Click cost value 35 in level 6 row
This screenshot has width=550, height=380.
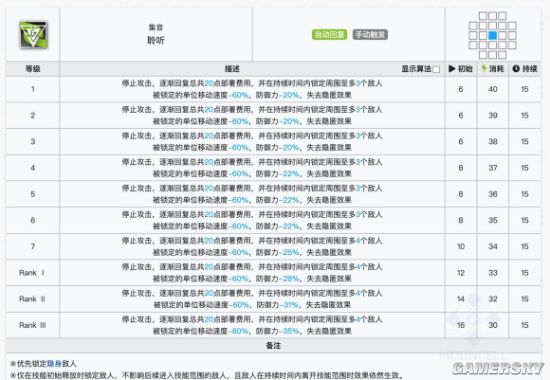[x=493, y=220]
